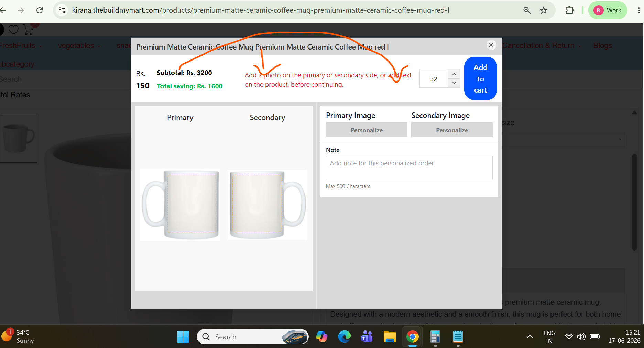644x348 pixels.
Task: Click the browser address bar URL
Action: (261, 10)
